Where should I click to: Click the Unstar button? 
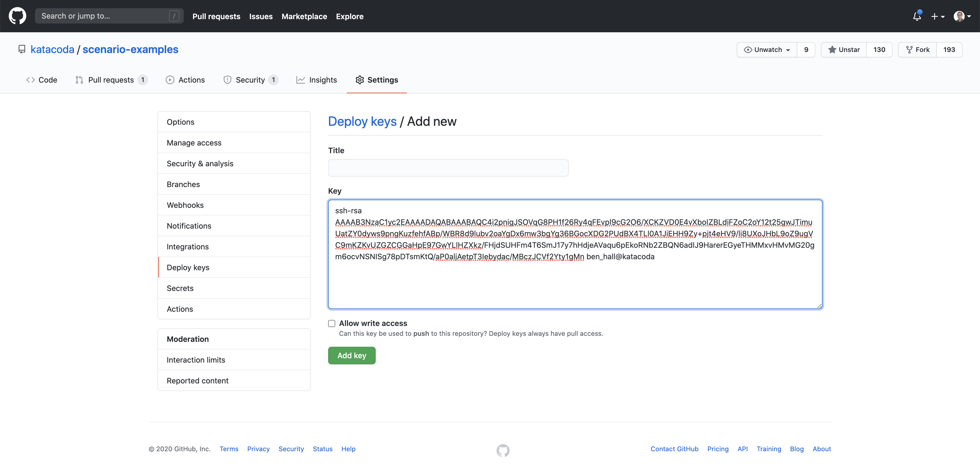(844, 50)
